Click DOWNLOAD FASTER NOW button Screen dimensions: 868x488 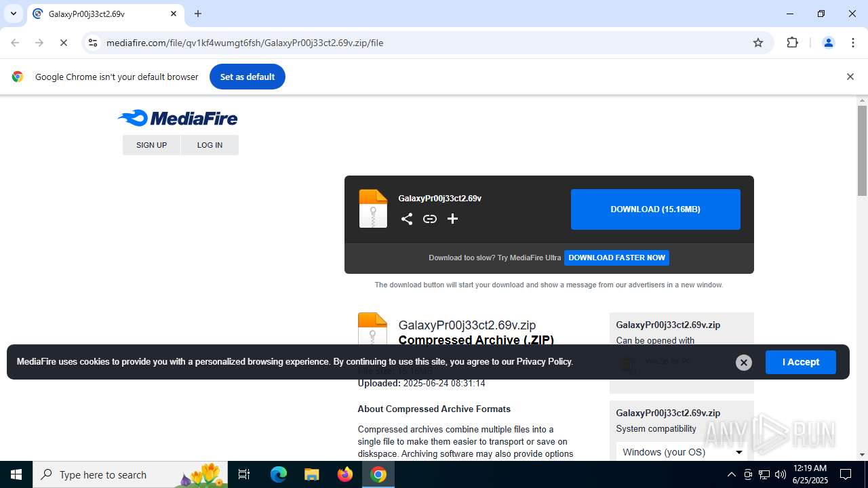(616, 258)
